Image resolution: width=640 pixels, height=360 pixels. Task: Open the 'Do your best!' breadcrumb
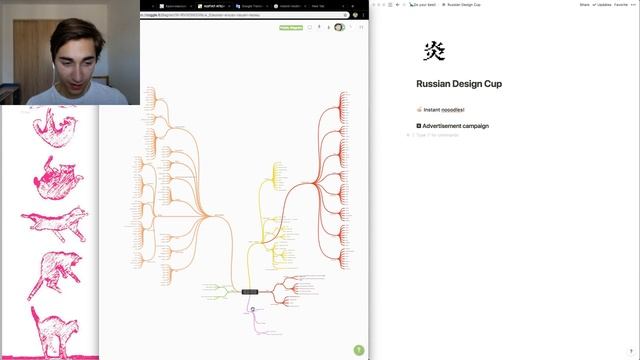point(422,5)
